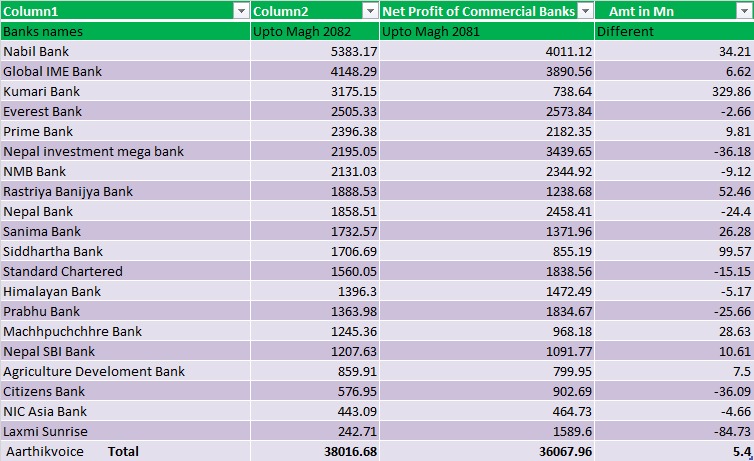This screenshot has height=461, width=754.
Task: Open the Column2 filter dropdown arrow
Action: (369, 11)
